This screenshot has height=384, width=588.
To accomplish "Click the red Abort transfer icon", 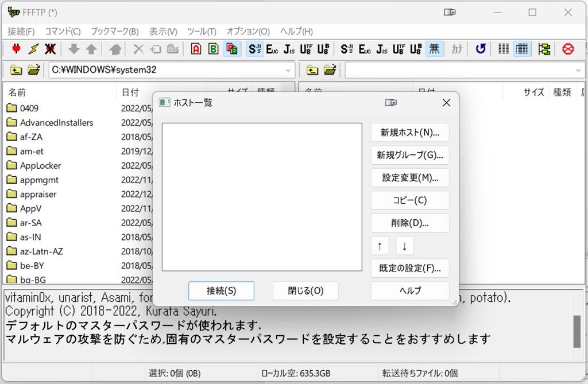I will (568, 49).
